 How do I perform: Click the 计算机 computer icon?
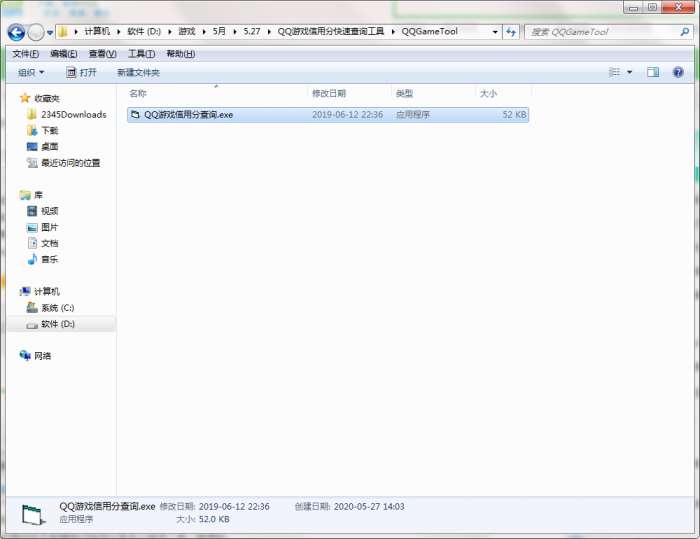coord(25,291)
